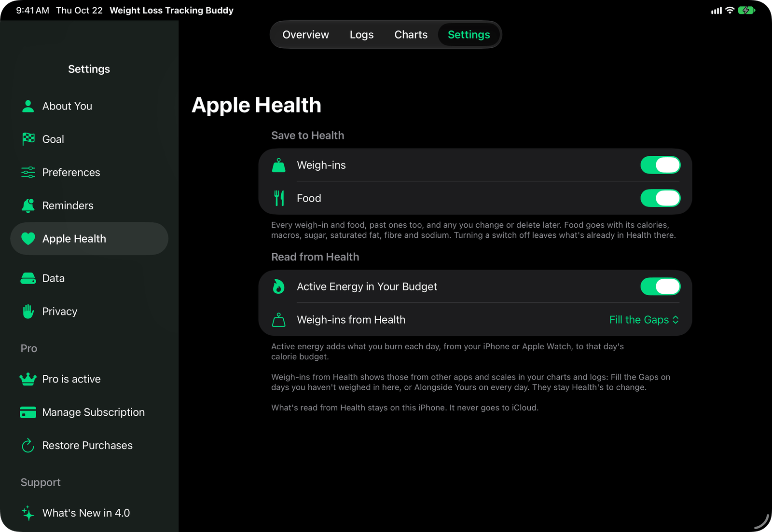772x532 pixels.
Task: Tap Restore Purchases
Action: click(89, 445)
